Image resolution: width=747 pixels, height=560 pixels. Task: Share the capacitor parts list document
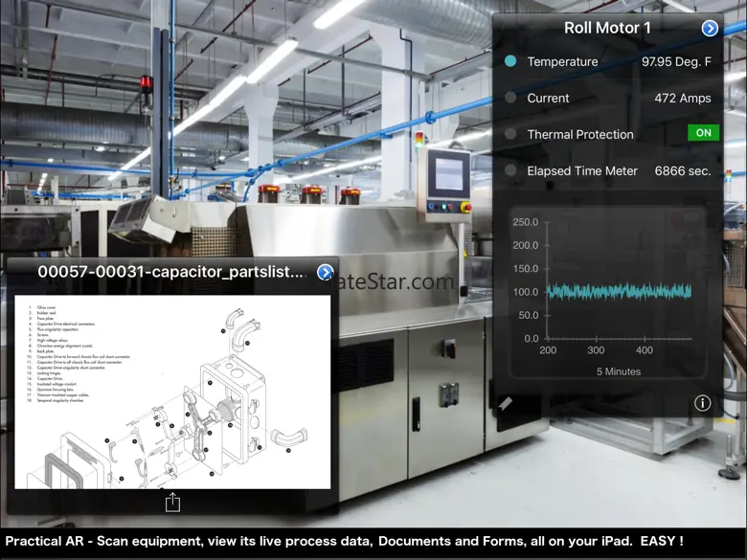[172, 502]
